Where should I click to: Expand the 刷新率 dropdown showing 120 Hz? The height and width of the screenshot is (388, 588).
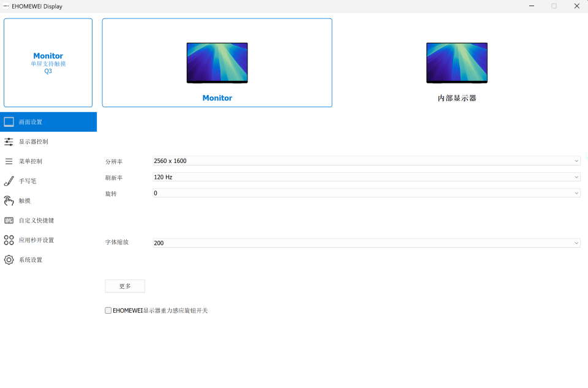[366, 177]
